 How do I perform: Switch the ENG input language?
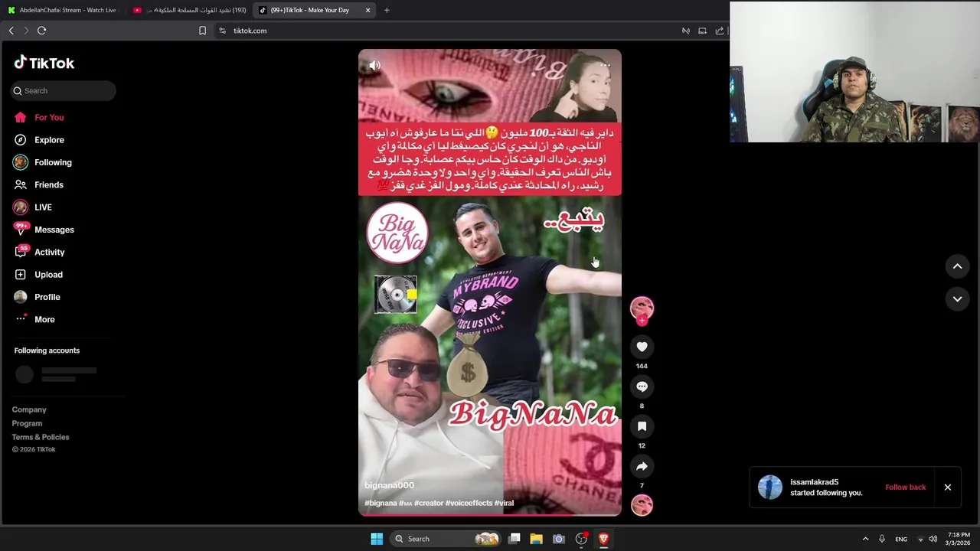[901, 539]
